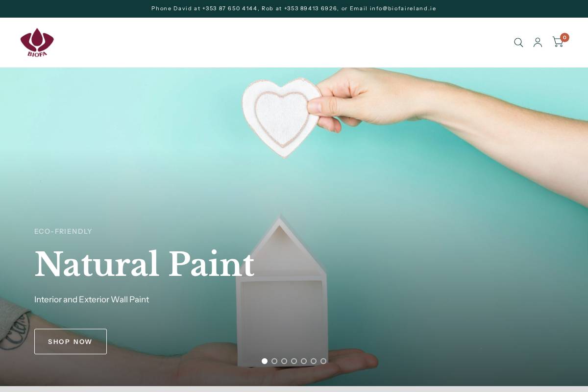This screenshot has height=392, width=588.
Task: Click the Biofa logo
Action: pos(37,43)
